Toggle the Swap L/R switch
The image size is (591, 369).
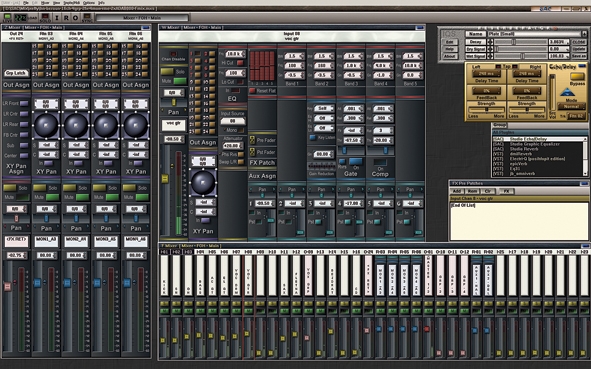tap(240, 162)
